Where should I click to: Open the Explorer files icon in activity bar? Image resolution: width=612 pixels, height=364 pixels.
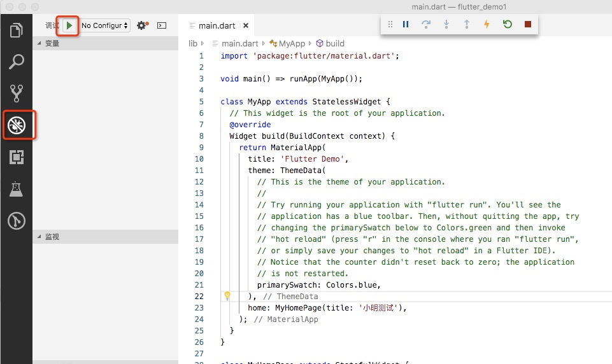(16, 30)
